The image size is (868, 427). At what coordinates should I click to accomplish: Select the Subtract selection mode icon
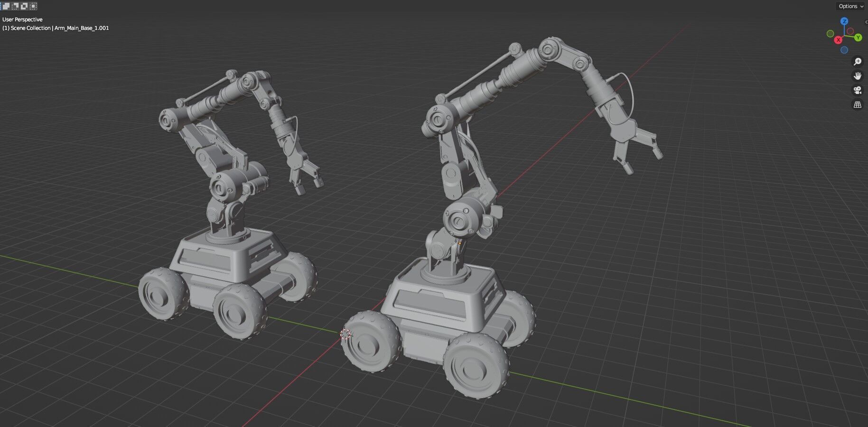[15, 6]
